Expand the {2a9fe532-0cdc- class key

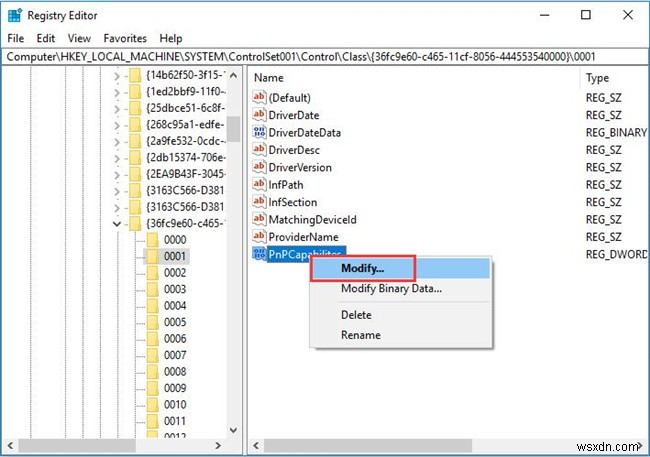pyautogui.click(x=117, y=142)
